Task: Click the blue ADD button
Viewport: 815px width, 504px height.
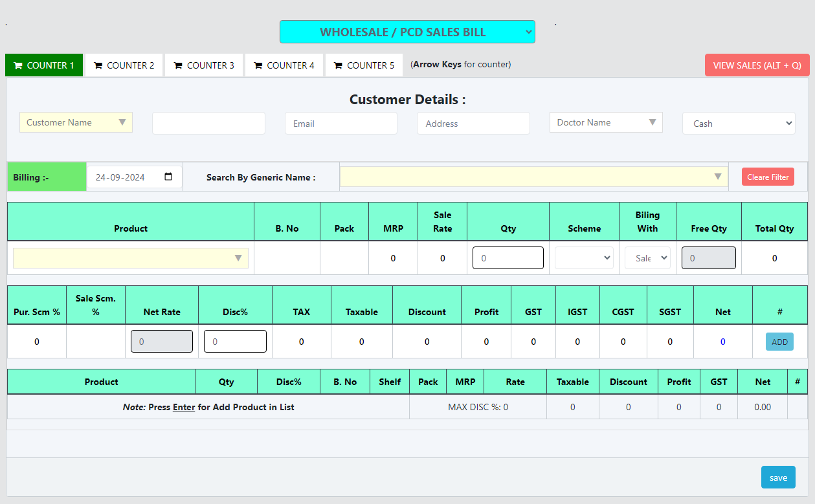Action: 779,342
